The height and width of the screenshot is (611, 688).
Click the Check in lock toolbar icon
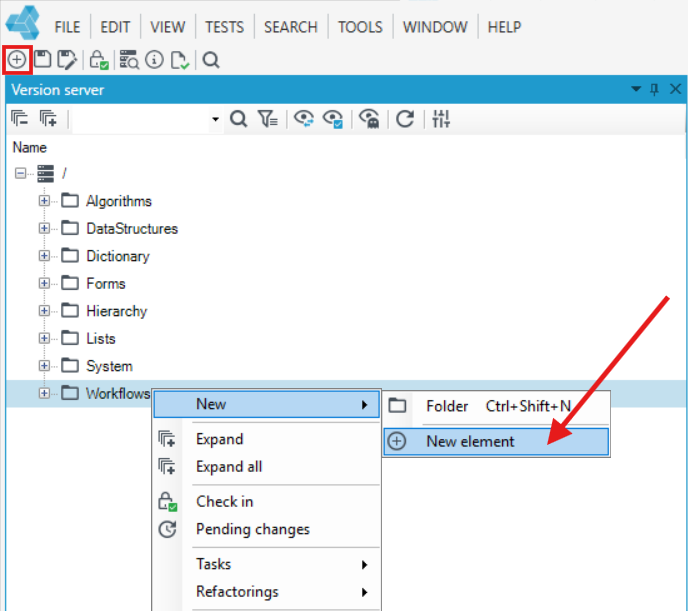(x=99, y=60)
